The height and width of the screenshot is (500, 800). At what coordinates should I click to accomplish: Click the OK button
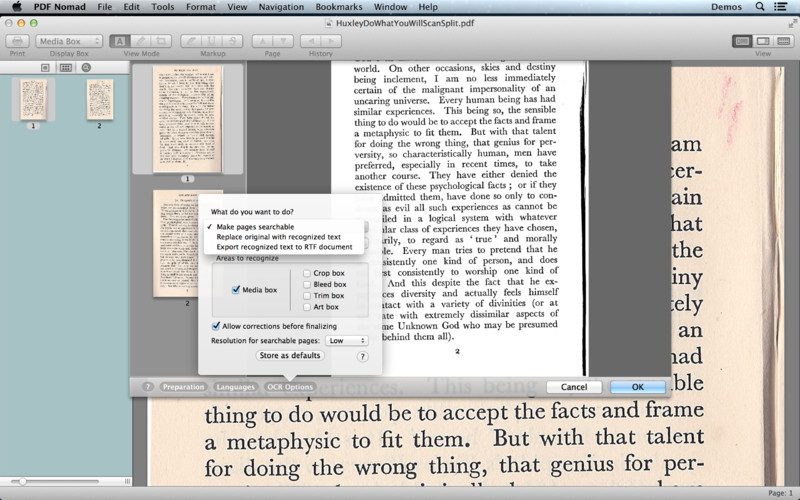pyautogui.click(x=638, y=387)
